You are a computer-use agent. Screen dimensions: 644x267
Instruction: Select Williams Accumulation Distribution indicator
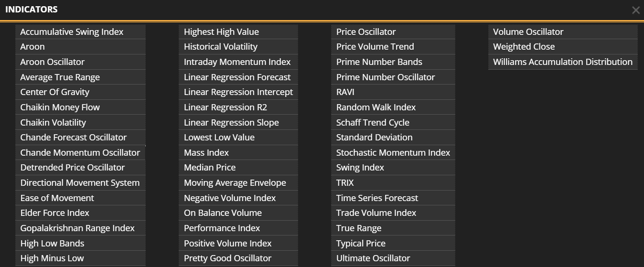[x=563, y=62]
